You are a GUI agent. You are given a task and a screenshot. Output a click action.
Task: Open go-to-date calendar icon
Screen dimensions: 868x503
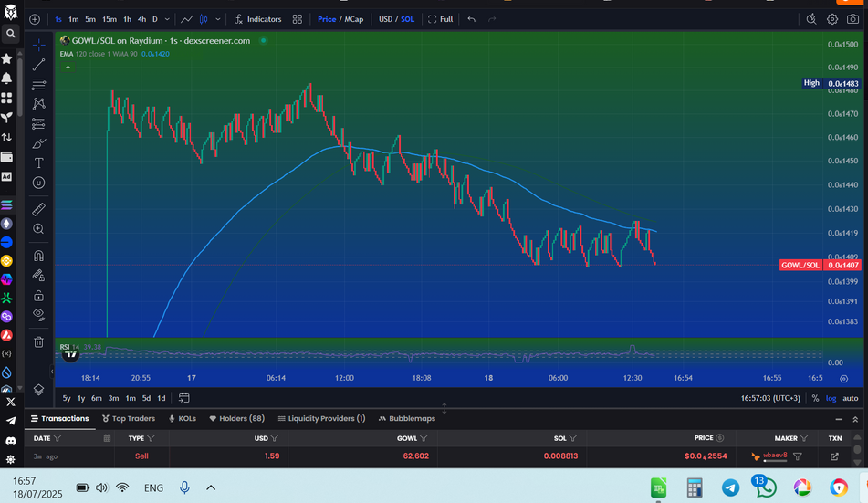pos(183,398)
